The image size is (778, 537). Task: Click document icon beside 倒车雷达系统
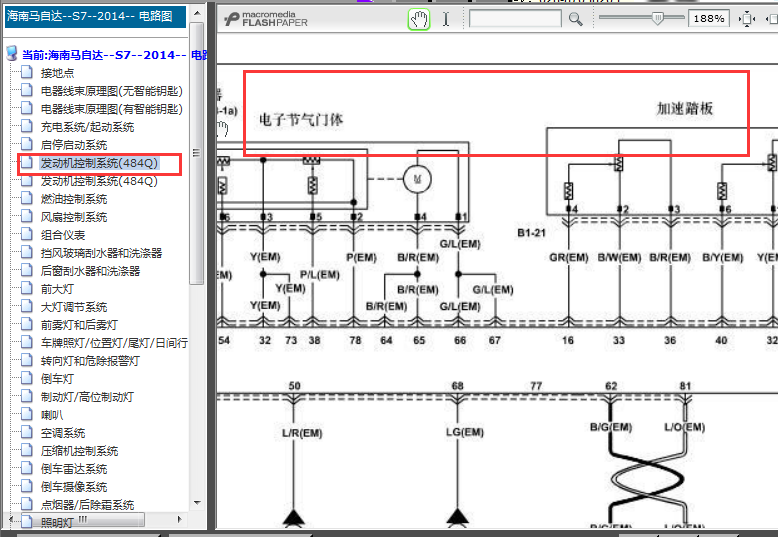[27, 468]
